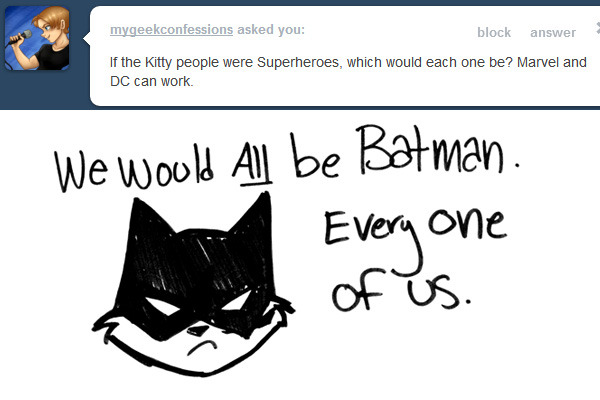The image size is (600, 400).
Task: Open the asker's avatar with microphone
Action: pos(37,38)
